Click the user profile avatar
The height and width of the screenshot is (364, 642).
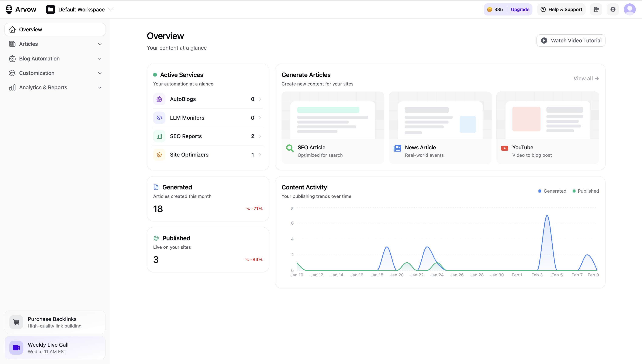tap(630, 9)
